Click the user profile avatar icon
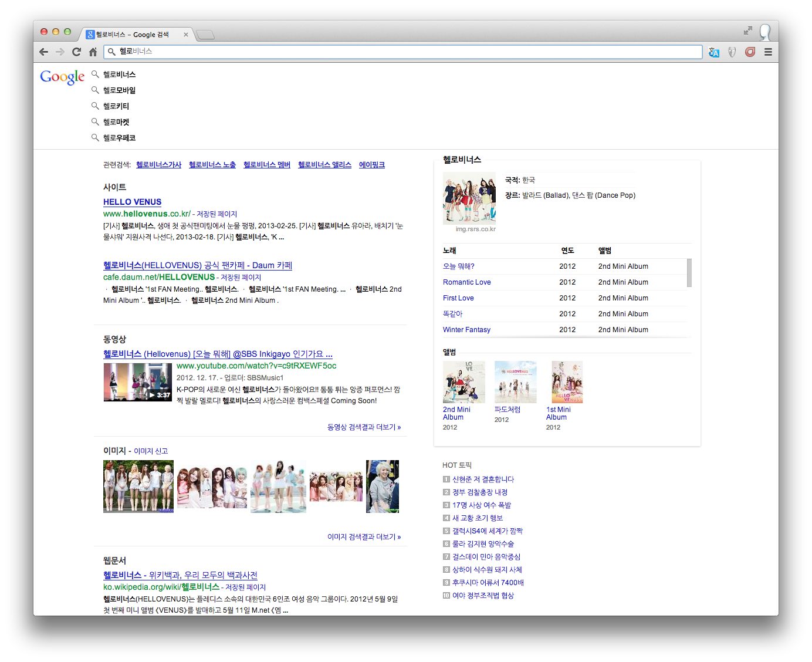The image size is (812, 662). [765, 32]
